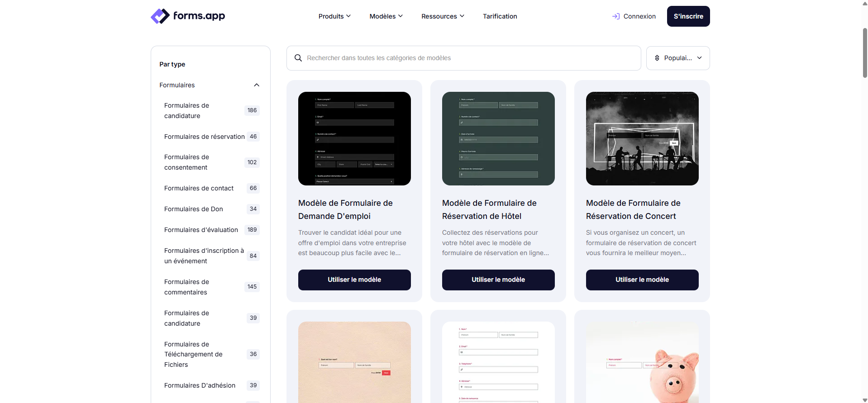This screenshot has height=403, width=868.
Task: Open the Populai... sort dropdown
Action: tap(678, 58)
